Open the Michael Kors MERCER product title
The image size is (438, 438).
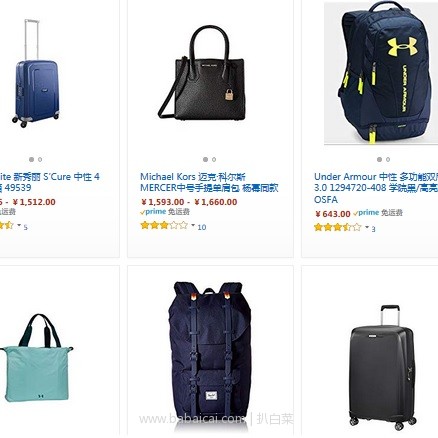pyautogui.click(x=209, y=182)
